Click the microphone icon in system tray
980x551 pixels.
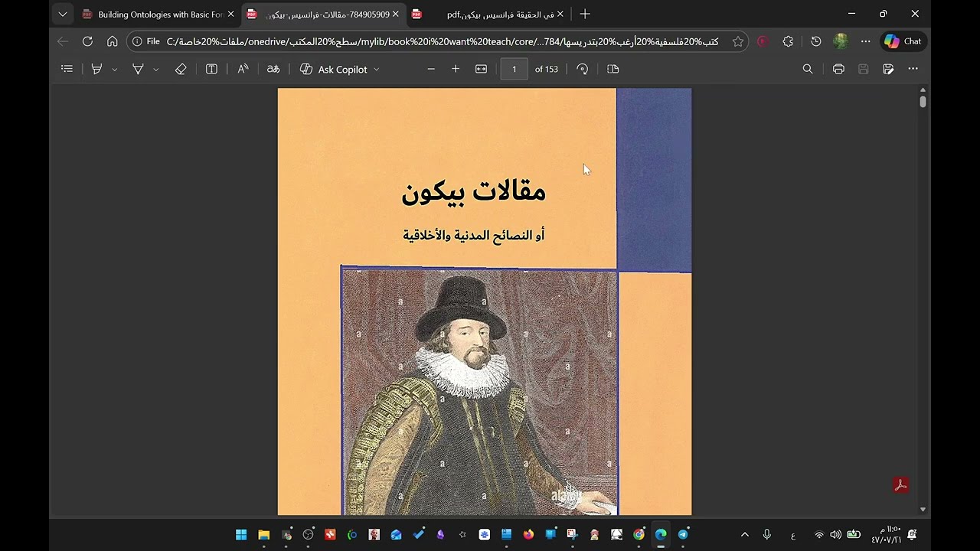[x=767, y=535]
